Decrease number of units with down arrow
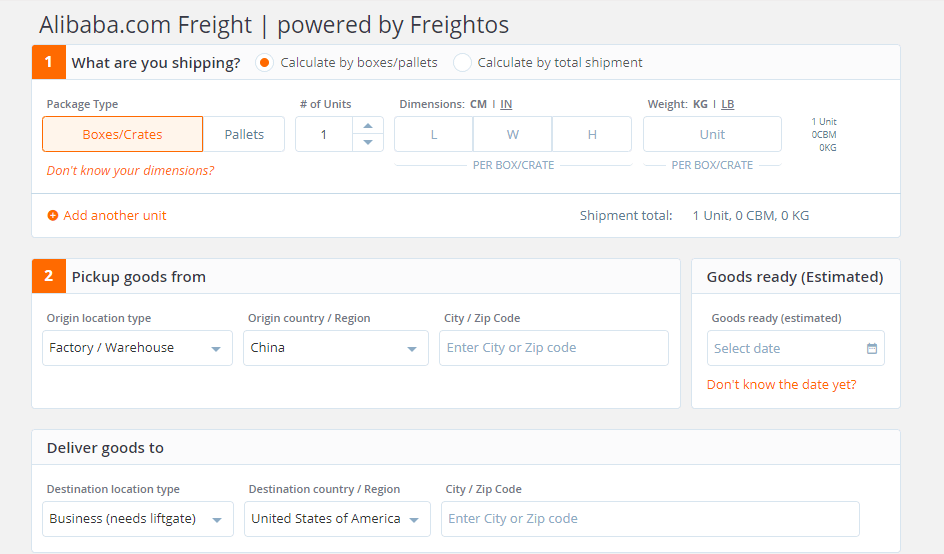944x554 pixels. pyautogui.click(x=368, y=143)
